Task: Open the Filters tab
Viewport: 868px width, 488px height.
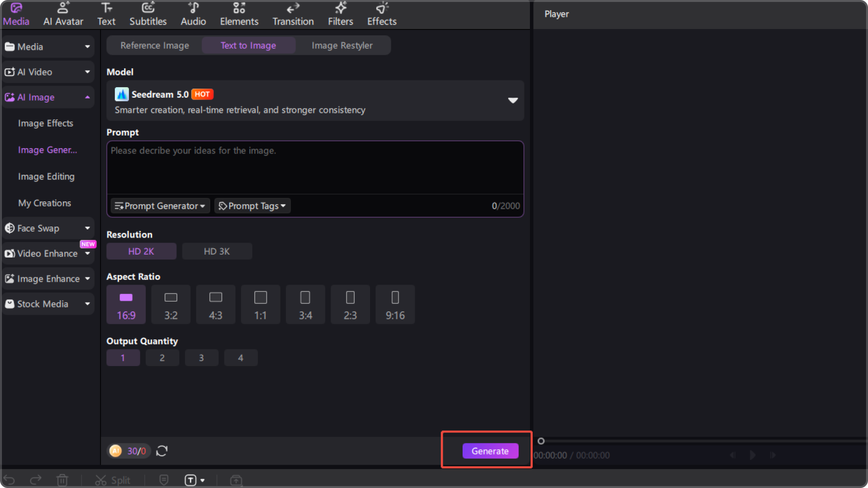Action: 341,15
